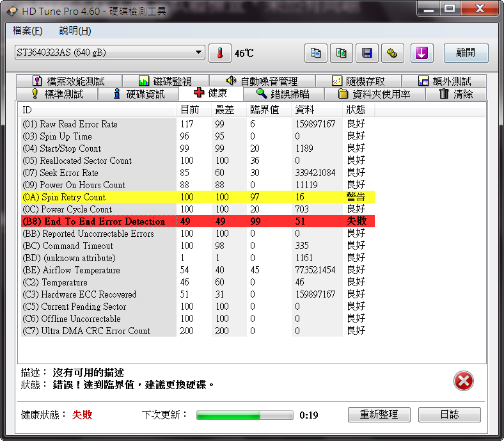Click the 46℃ temperature reading
This screenshot has height=441, width=504.
click(244, 53)
